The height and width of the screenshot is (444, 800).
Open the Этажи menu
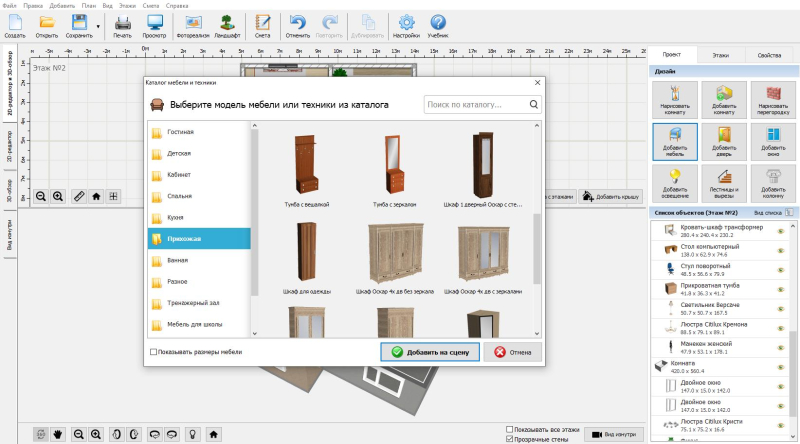coord(126,4)
